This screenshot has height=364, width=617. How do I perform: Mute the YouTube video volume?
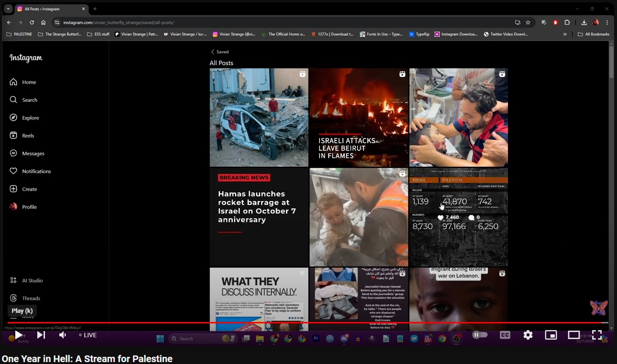coord(63,335)
